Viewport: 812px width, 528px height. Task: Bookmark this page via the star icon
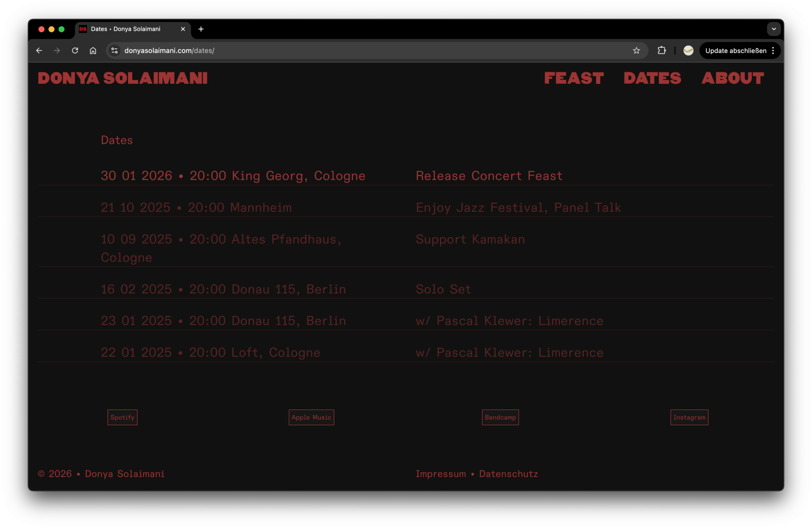(x=636, y=50)
